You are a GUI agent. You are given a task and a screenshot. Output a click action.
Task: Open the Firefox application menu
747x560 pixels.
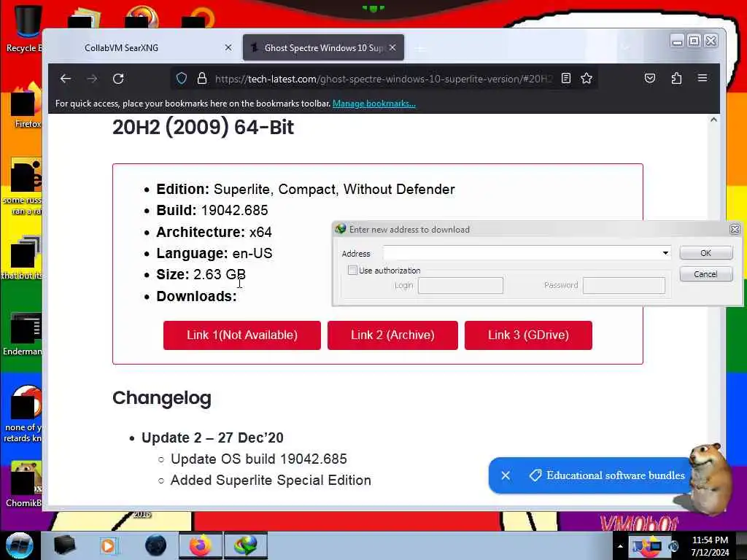point(703,78)
